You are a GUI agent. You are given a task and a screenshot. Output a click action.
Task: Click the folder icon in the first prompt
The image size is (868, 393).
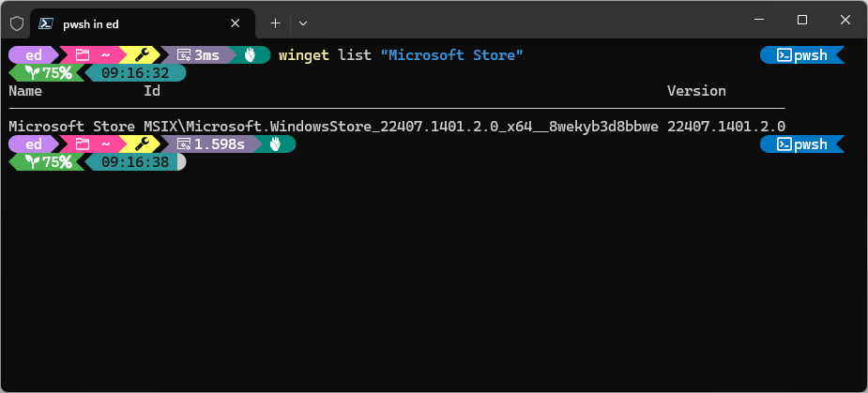tap(83, 54)
